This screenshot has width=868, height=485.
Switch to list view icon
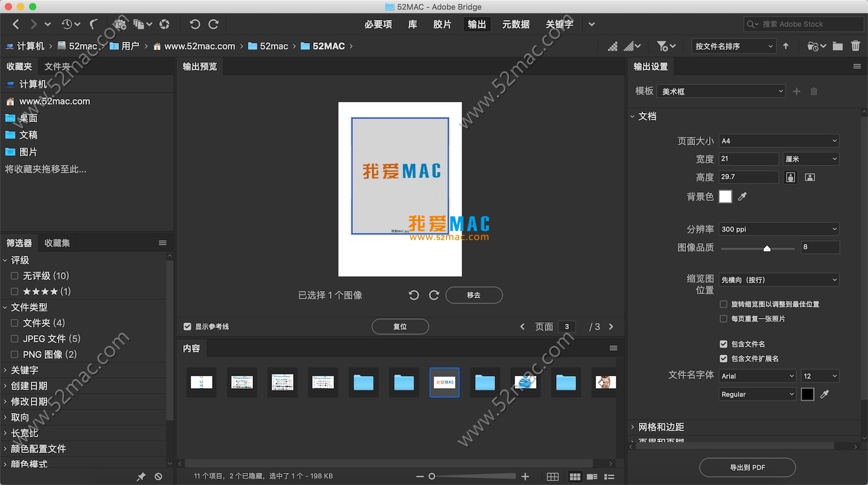(x=609, y=477)
